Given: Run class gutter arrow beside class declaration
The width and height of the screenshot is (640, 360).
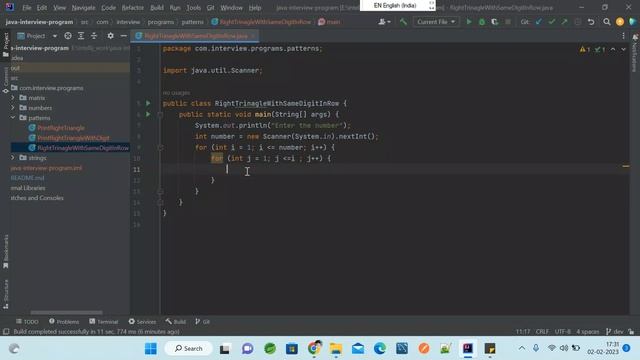Looking at the screenshot, I should 148,103.
